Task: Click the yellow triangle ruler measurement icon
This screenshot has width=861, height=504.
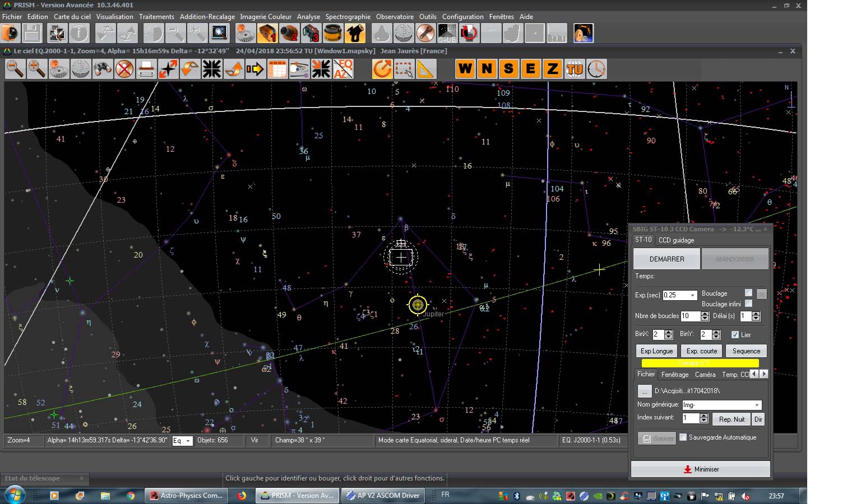Action: pos(425,69)
